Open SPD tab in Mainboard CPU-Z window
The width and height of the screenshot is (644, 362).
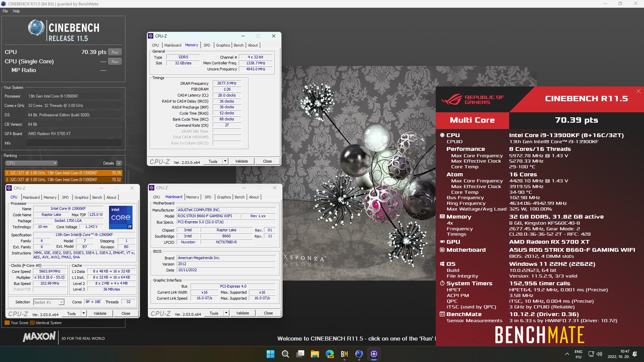tap(208, 197)
